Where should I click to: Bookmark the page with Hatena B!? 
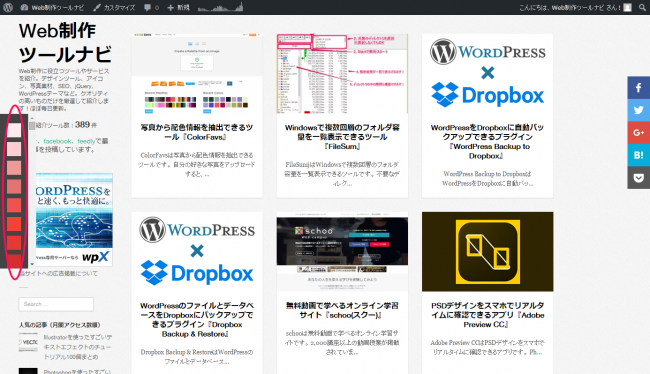pos(638,155)
